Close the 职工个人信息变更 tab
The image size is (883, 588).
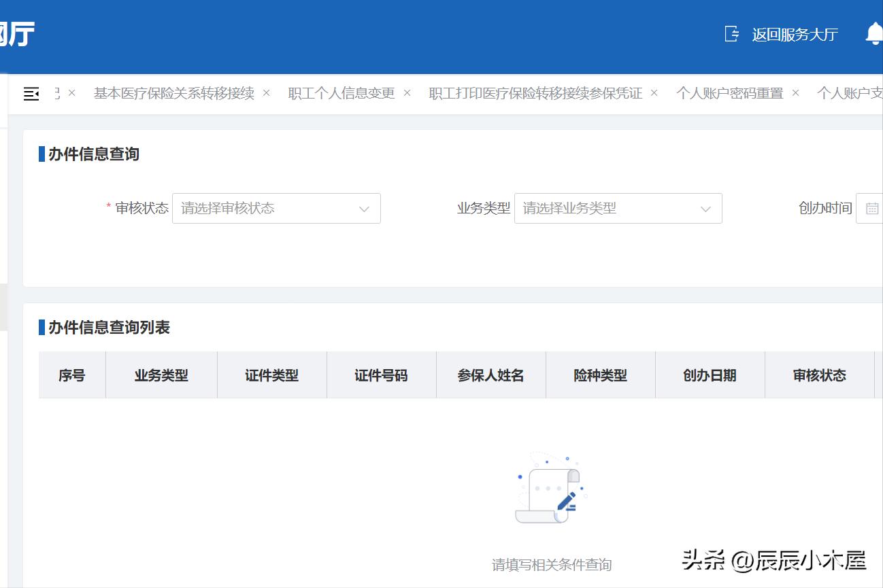[406, 93]
